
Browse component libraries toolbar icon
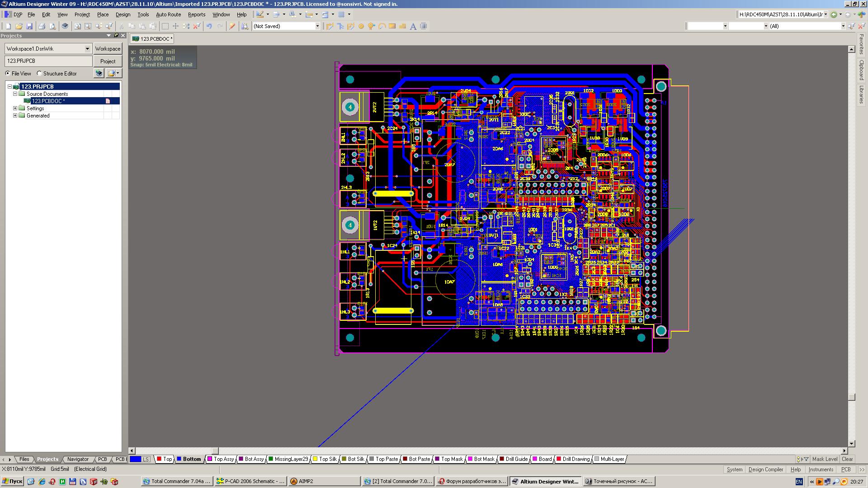pos(245,26)
